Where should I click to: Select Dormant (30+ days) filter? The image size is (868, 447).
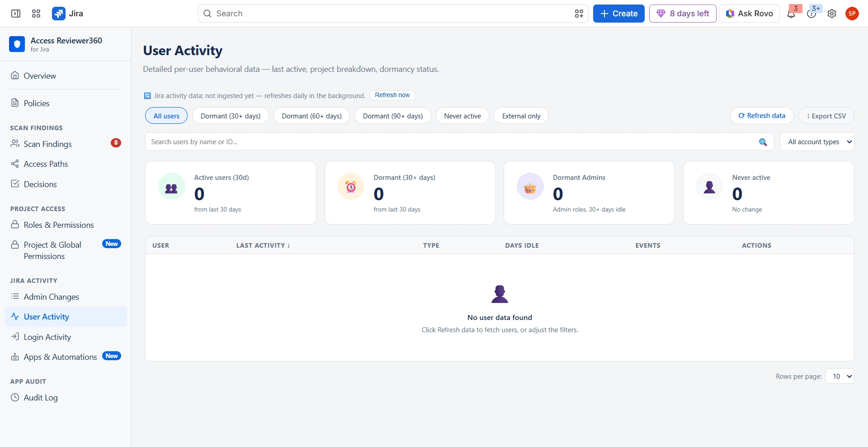(x=231, y=116)
